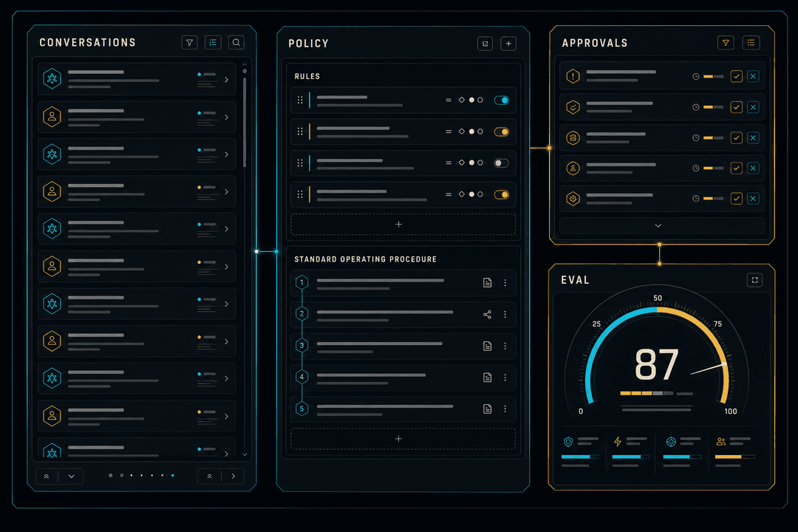
Task: Open the document icon for procedure step 1
Action: [x=487, y=283]
